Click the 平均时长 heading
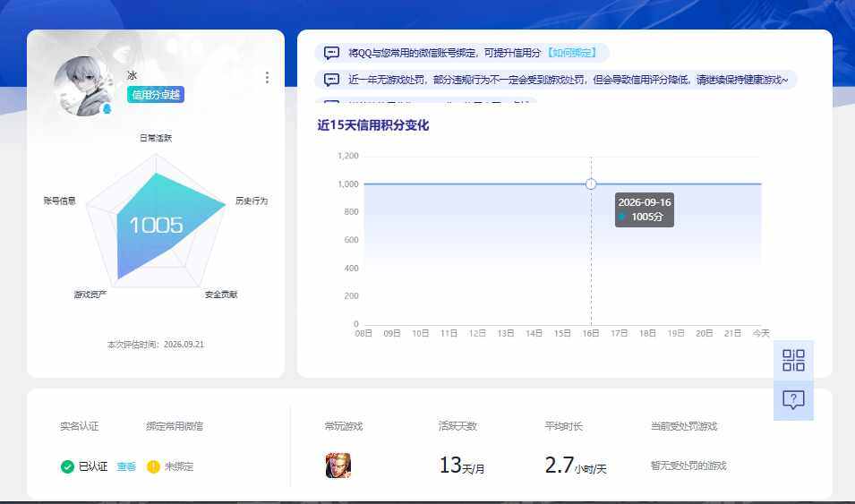Screen dimensions: 855x504 point(564,426)
